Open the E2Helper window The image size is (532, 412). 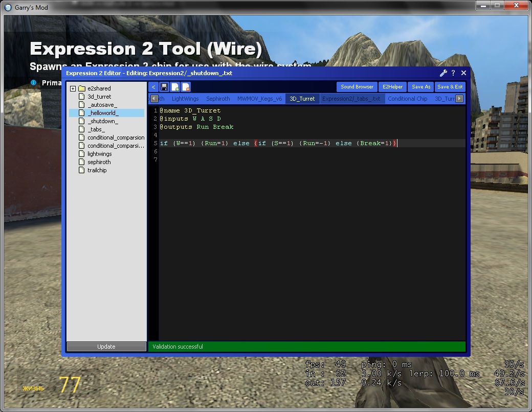pos(392,87)
